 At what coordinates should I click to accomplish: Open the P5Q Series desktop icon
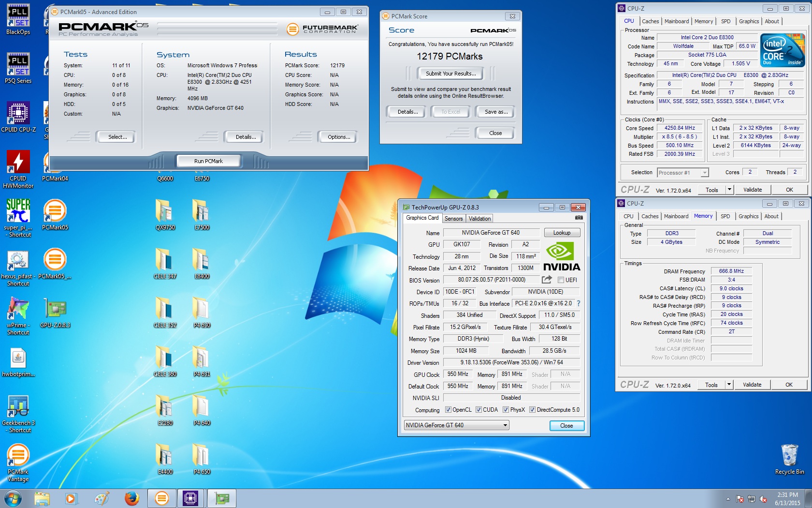pos(18,68)
